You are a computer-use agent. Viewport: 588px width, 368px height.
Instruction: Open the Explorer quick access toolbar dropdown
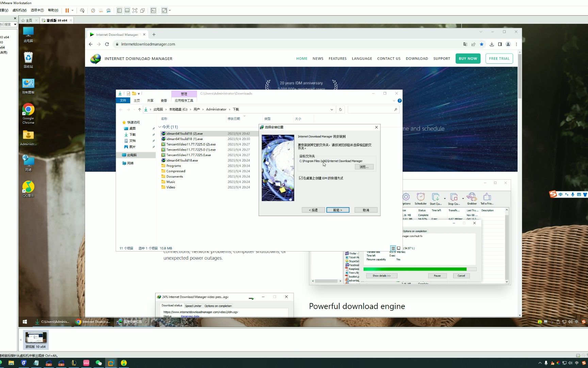click(139, 94)
